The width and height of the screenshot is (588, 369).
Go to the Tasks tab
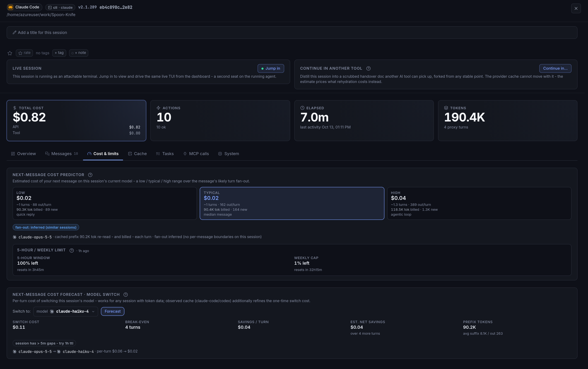click(x=165, y=154)
